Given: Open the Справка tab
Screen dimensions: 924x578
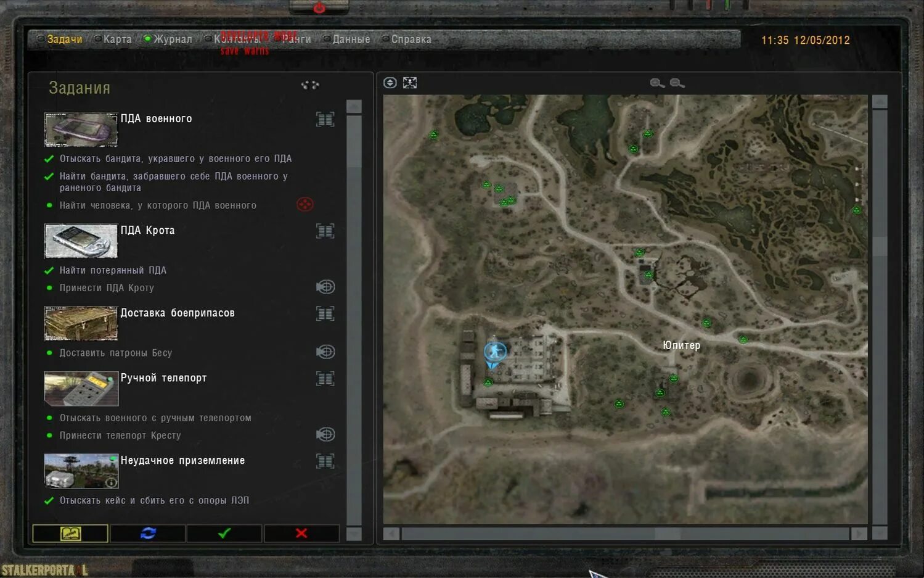Looking at the screenshot, I should (x=411, y=39).
